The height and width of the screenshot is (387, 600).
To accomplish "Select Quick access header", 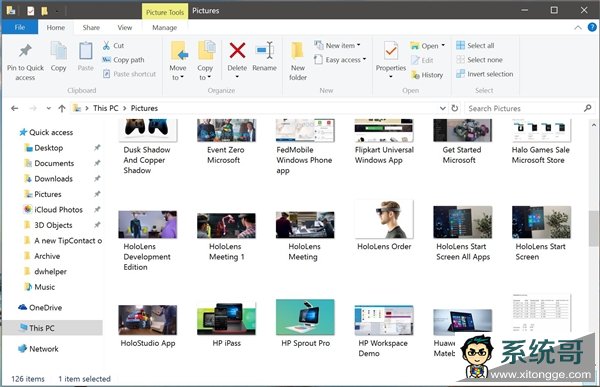I will point(46,132).
